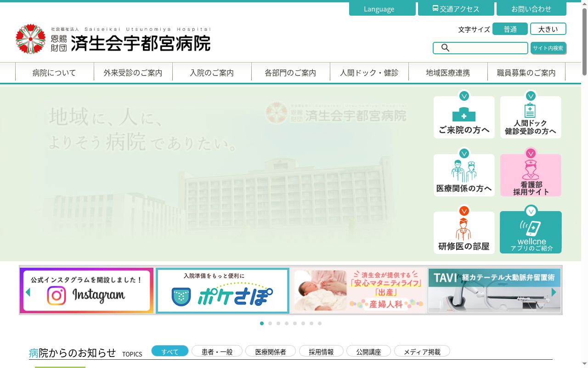Click the smartphone icon for wellcne app

point(530,229)
